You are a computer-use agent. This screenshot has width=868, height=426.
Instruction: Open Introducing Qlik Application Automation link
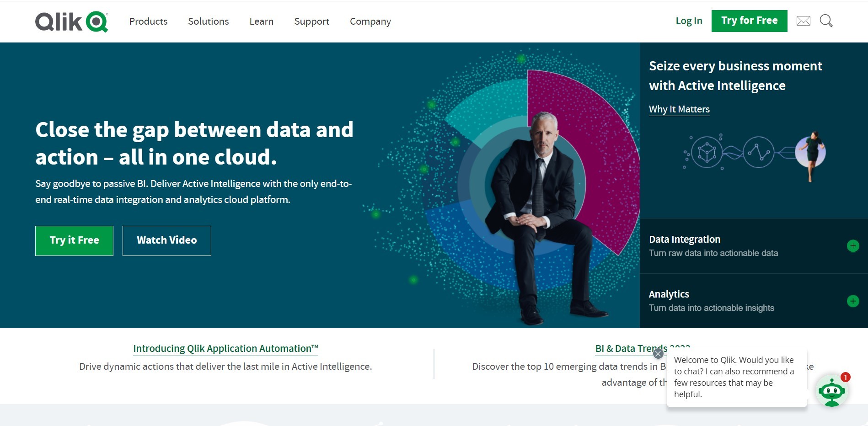click(x=225, y=349)
